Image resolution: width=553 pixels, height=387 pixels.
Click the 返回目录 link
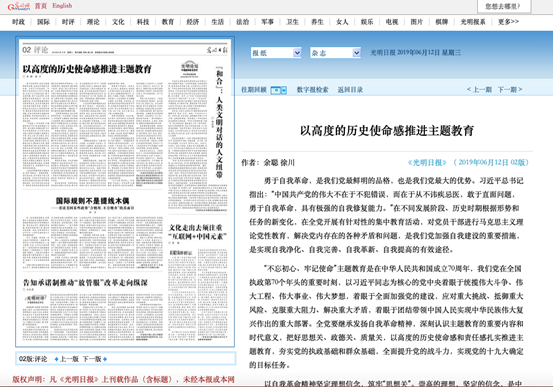350,90
